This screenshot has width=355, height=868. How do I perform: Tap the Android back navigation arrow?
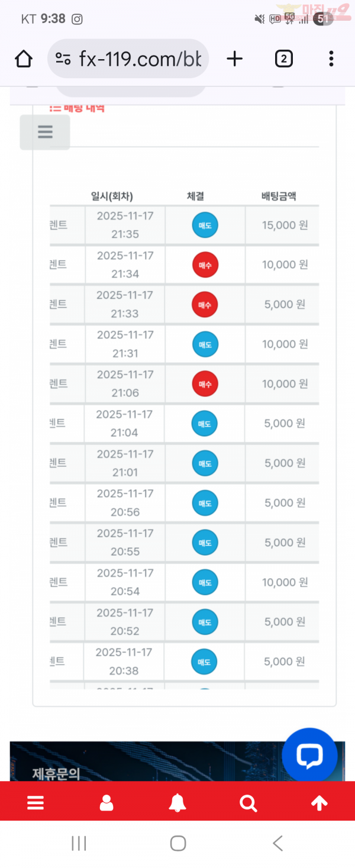click(x=277, y=843)
